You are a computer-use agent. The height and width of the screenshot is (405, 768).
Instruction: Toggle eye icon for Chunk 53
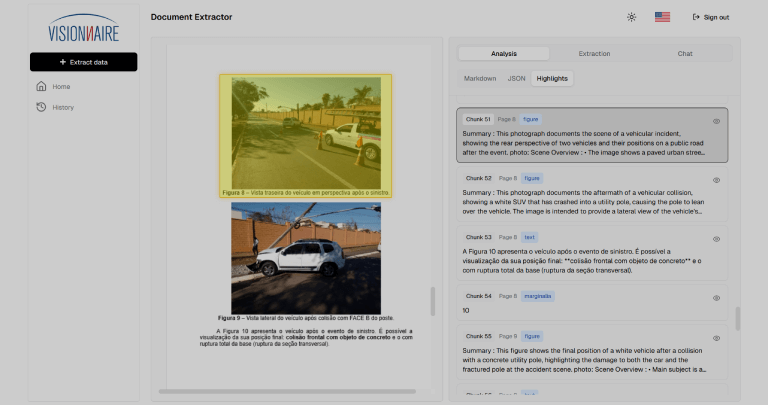point(717,239)
